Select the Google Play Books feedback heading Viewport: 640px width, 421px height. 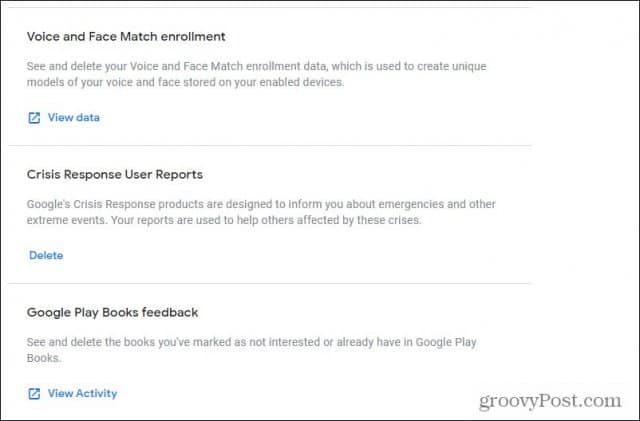113,313
